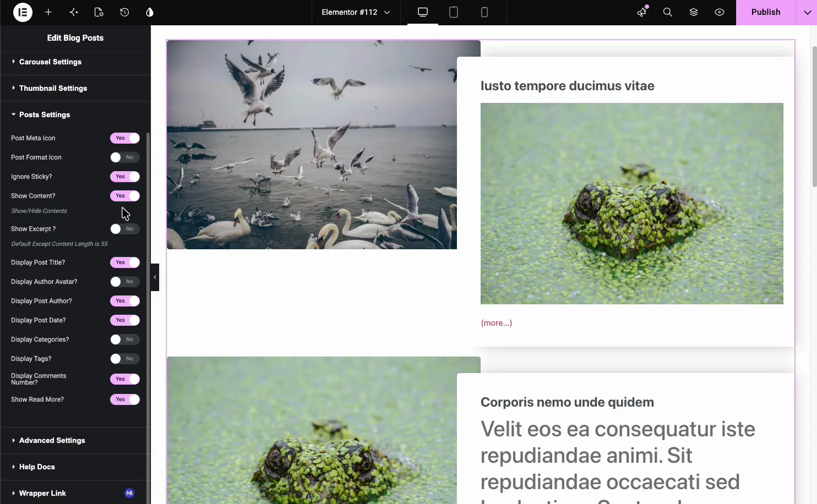Disable the Show Content toggle
This screenshot has width=817, height=504.
click(x=125, y=196)
